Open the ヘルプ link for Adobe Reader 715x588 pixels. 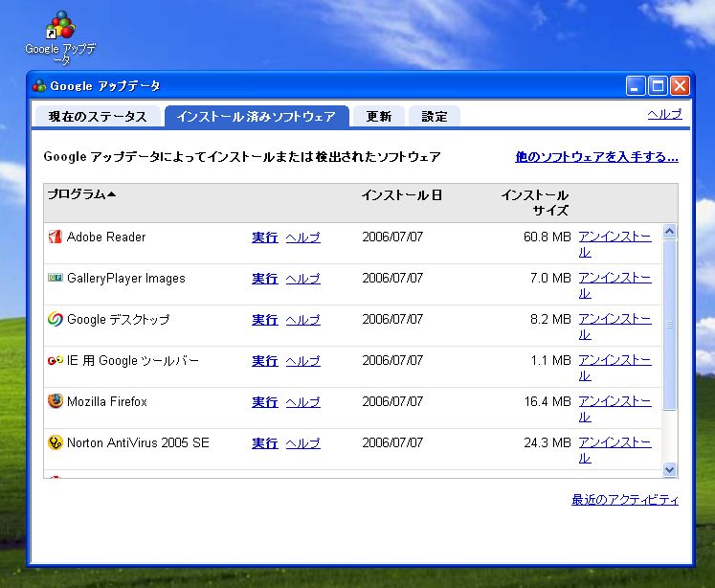303,237
